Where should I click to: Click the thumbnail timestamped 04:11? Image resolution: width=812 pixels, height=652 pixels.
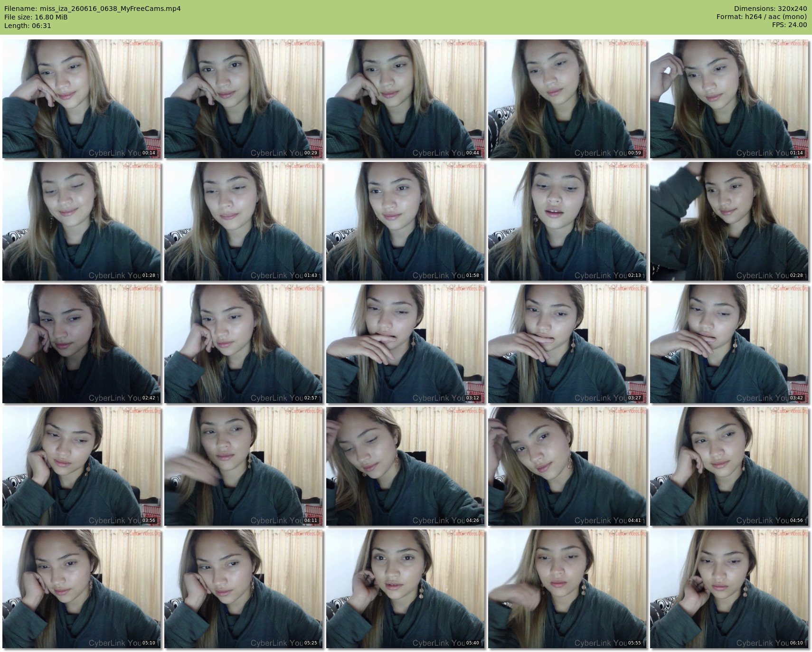[244, 466]
